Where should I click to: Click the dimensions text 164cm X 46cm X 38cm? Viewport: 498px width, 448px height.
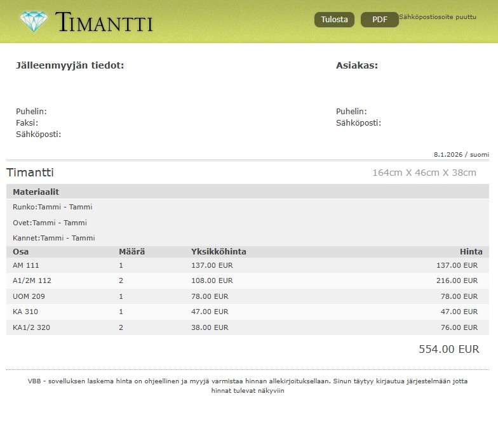coord(424,173)
